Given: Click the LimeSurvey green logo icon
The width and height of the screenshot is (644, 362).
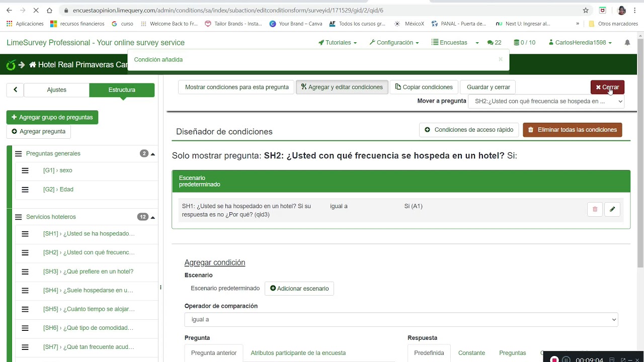Looking at the screenshot, I should (11, 65).
